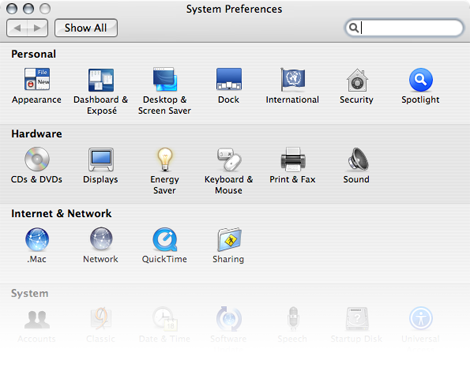Minimize the System Preferences window
The height and width of the screenshot is (381, 470).
(x=28, y=8)
